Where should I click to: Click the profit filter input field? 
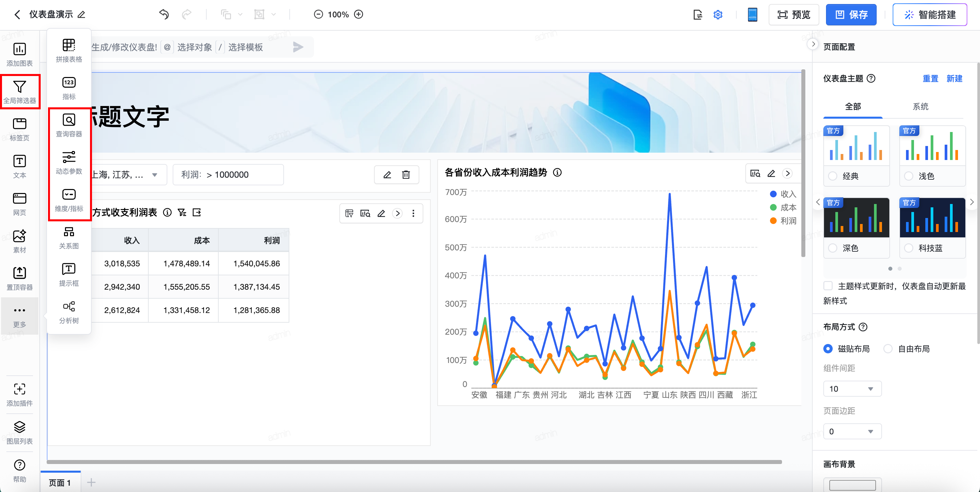[x=228, y=175]
